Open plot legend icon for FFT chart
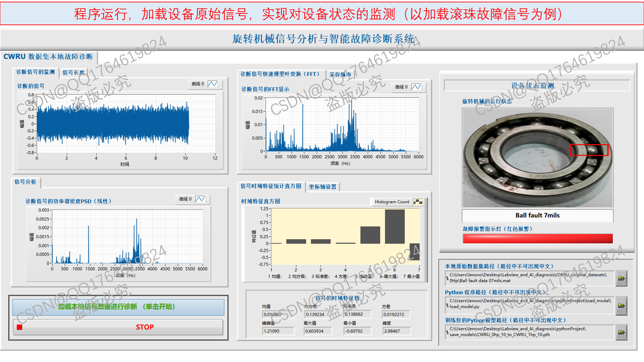644x362 pixels. (416, 87)
